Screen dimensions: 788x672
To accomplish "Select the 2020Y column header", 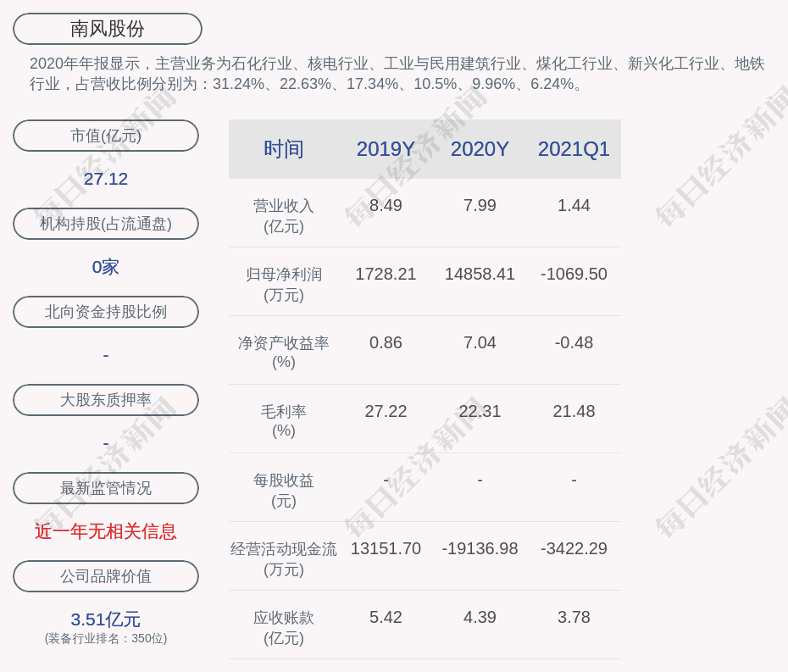I will (480, 149).
